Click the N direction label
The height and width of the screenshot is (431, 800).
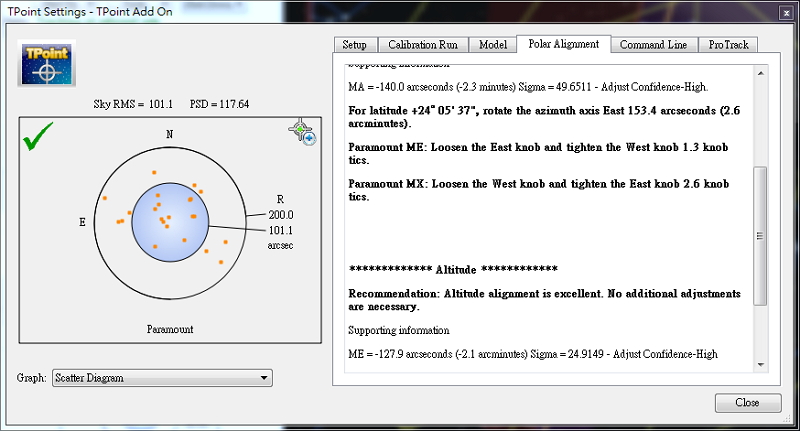click(x=169, y=134)
